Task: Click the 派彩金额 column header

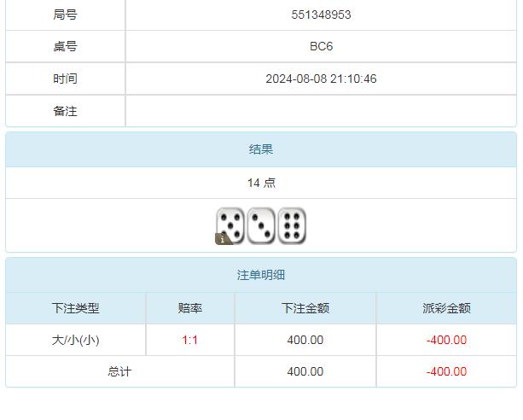Action: pos(446,308)
